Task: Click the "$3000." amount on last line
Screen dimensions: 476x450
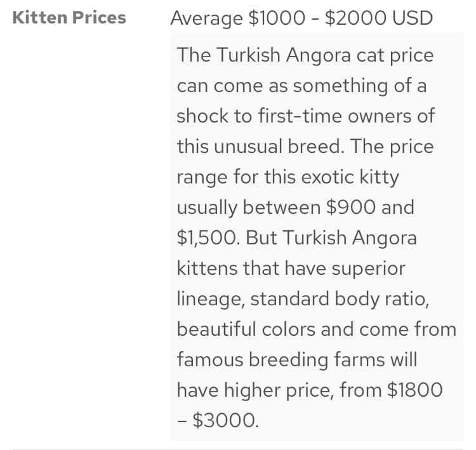Action: click(225, 421)
